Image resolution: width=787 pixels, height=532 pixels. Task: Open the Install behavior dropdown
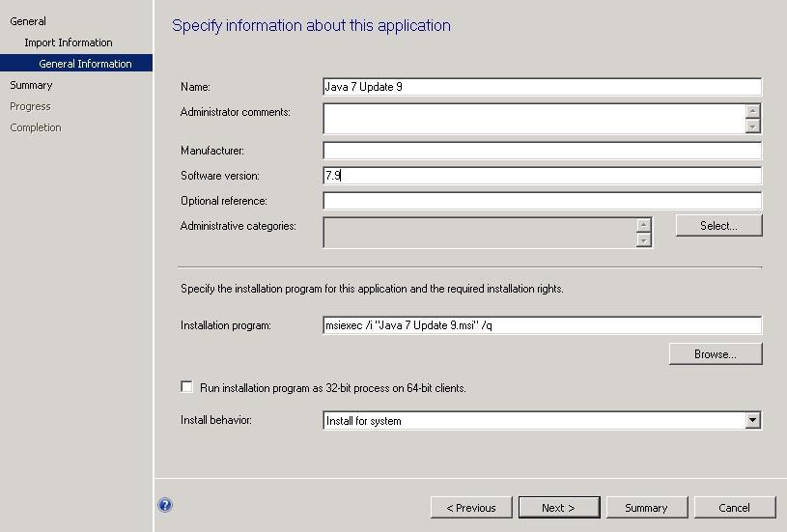(752, 421)
